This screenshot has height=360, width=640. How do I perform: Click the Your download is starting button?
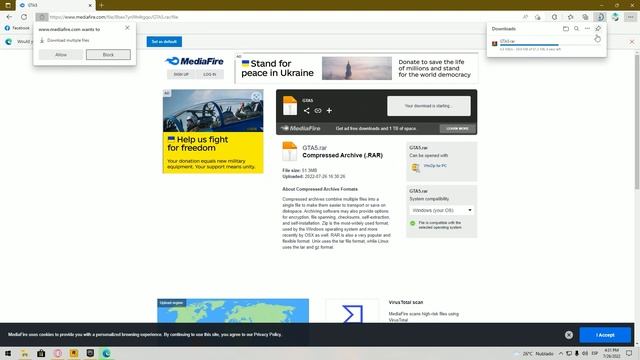point(429,106)
